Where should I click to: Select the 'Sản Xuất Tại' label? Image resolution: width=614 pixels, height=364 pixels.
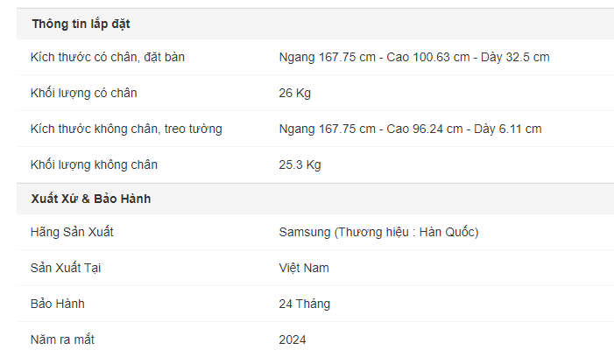[x=66, y=269]
